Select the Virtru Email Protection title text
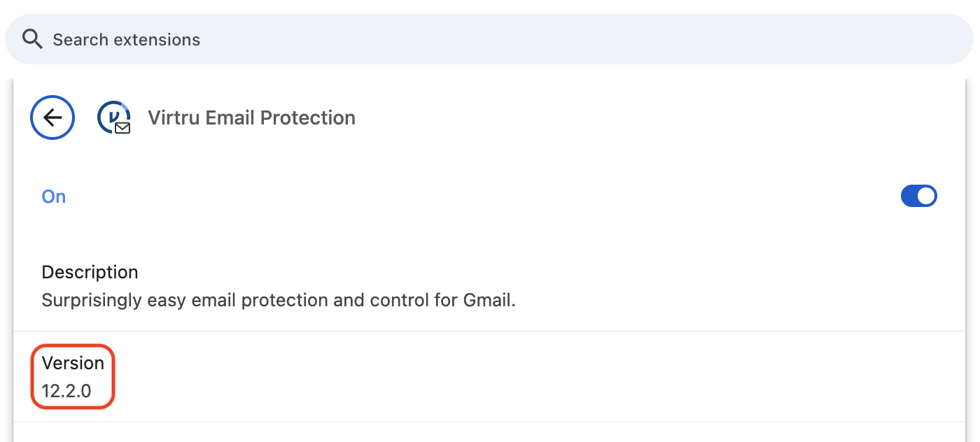 tap(251, 117)
